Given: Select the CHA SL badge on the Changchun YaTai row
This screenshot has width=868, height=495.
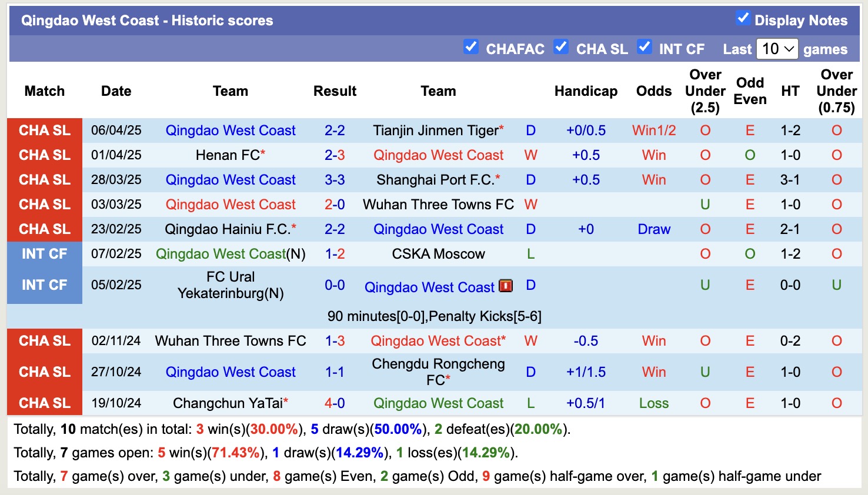Looking at the screenshot, I should tap(44, 403).
